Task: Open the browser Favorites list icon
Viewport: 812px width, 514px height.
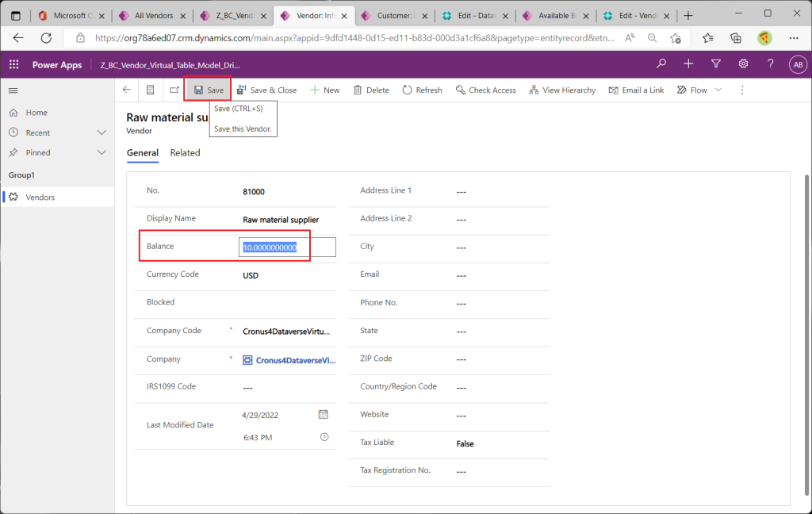Action: [708, 38]
